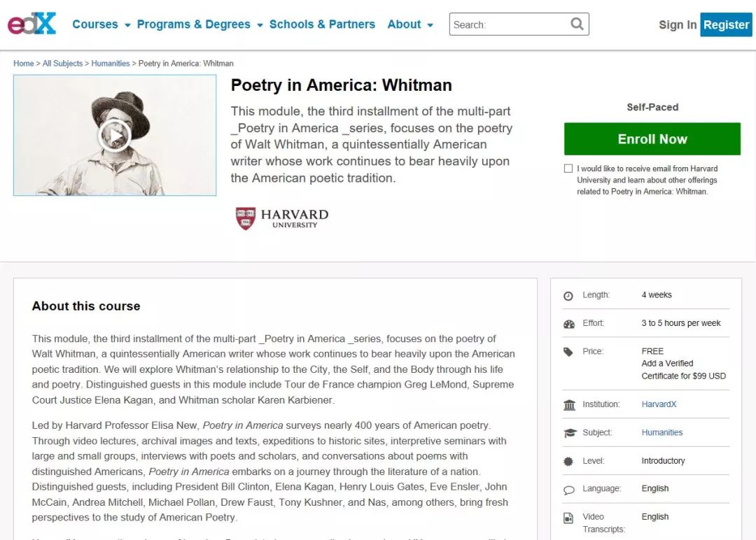
Task: Click the speech bubble Language icon
Action: pos(568,490)
